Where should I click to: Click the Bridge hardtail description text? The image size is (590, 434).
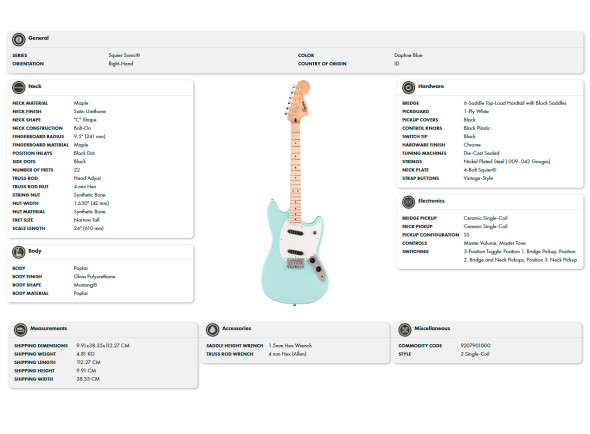coord(515,103)
